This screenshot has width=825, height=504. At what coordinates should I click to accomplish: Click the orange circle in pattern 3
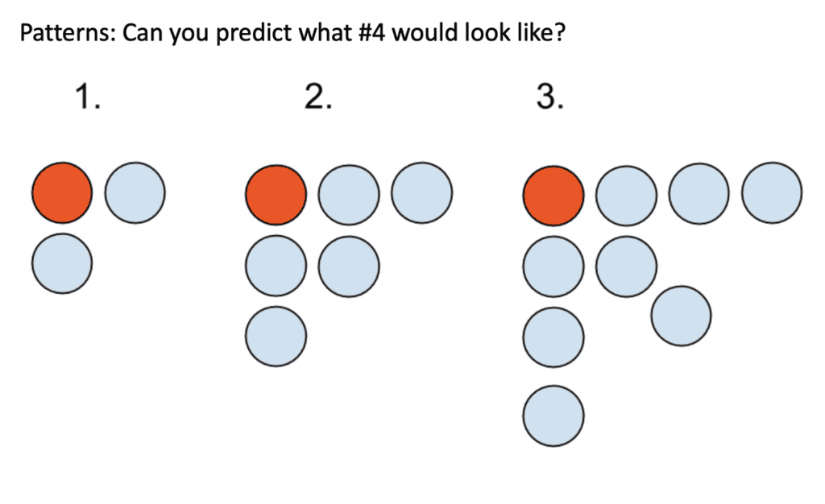pos(553,196)
